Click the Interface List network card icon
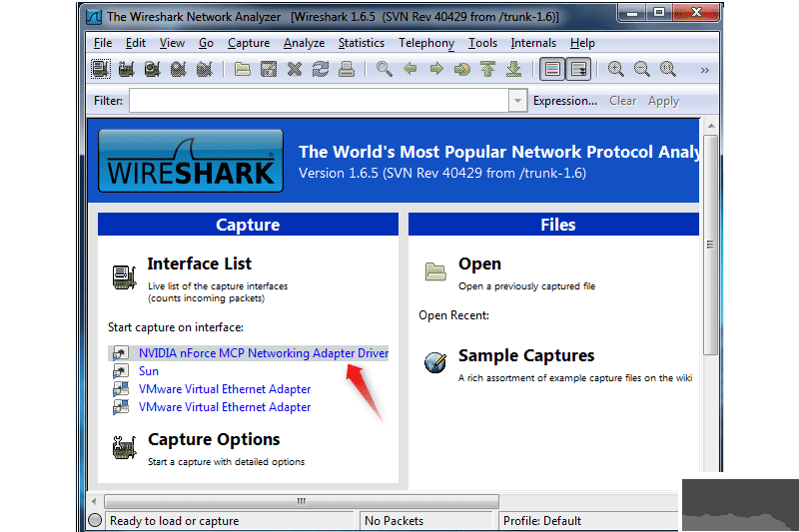Screen dimensions: 799x532 pyautogui.click(x=124, y=277)
